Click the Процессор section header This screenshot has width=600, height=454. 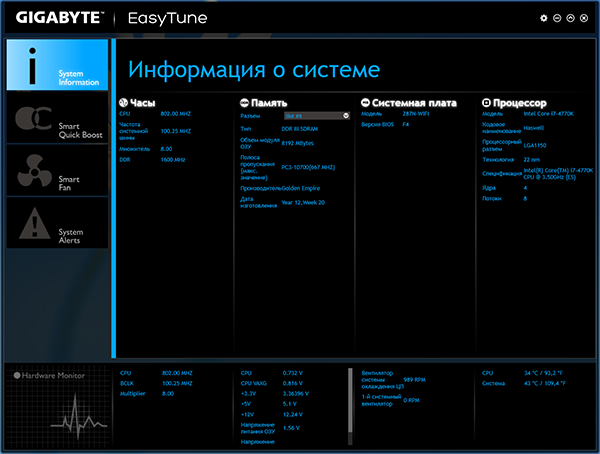[x=520, y=103]
